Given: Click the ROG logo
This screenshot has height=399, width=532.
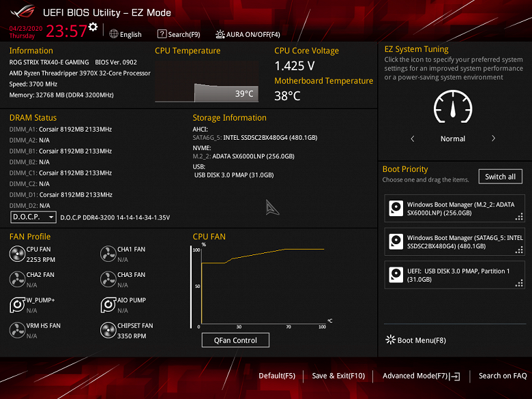Looking at the screenshot, I should point(23,12).
